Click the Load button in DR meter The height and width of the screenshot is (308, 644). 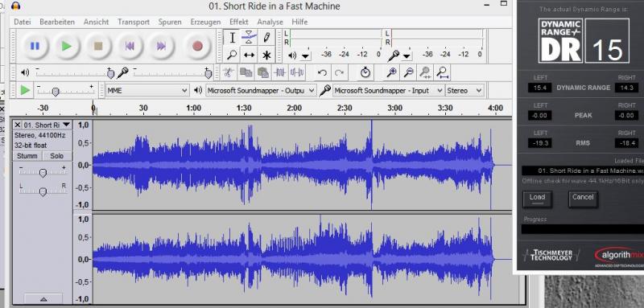537,199
